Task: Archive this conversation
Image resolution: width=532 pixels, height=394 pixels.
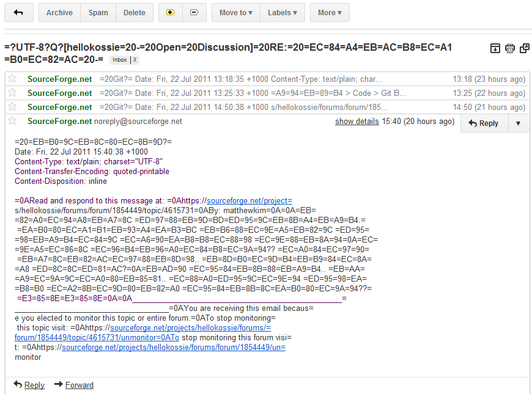Action: click(x=59, y=12)
